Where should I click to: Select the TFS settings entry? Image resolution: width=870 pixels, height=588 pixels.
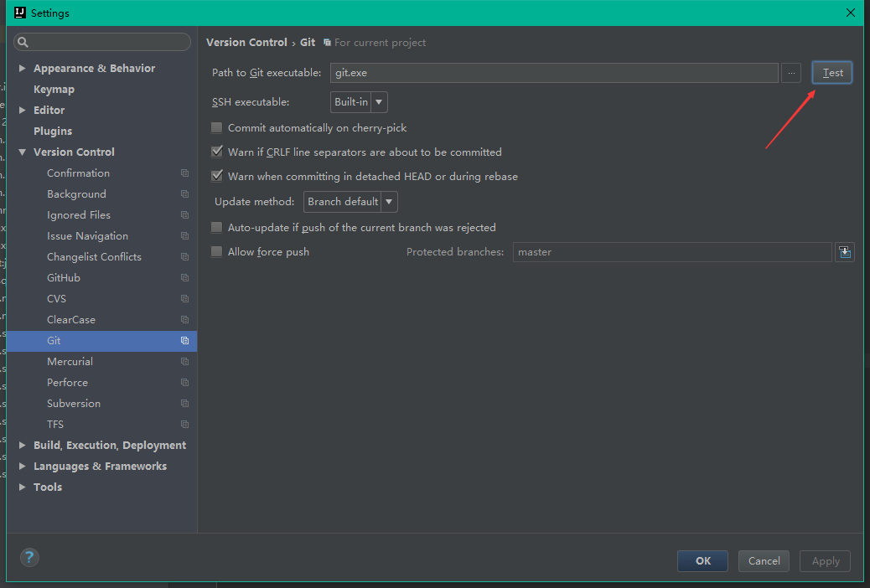tap(55, 425)
